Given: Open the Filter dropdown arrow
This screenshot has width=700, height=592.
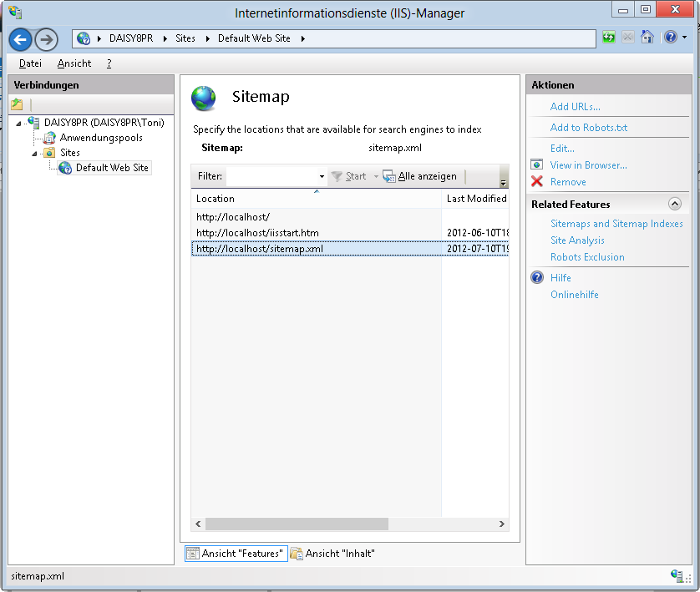Looking at the screenshot, I should (x=322, y=177).
